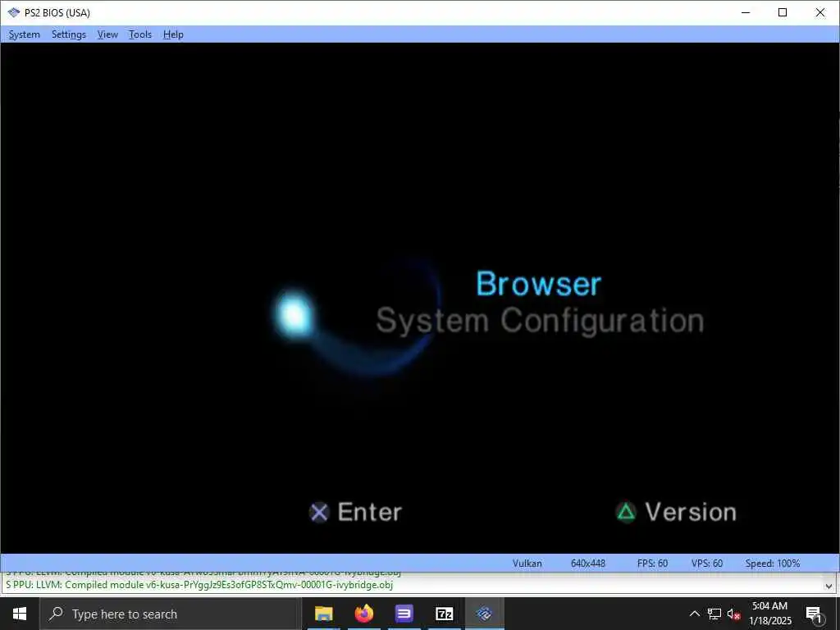Show hidden system tray icons
This screenshot has height=630, width=840.
(x=694, y=614)
